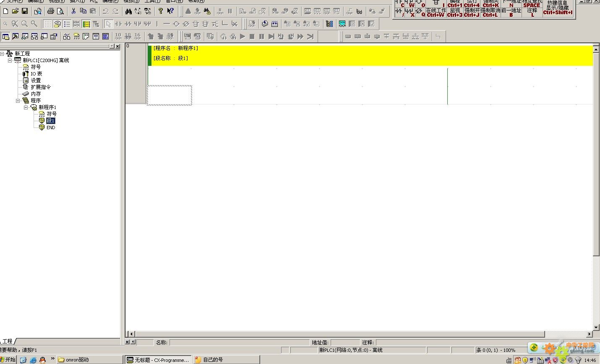Insert a new normally open contact
This screenshot has width=600, height=364.
coord(118,24)
